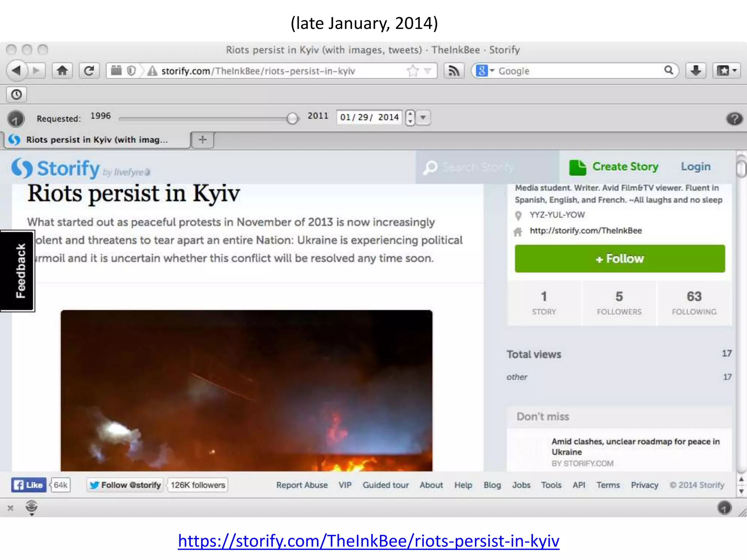Click the Privacy footer link
This screenshot has width=747, height=560.
point(645,485)
